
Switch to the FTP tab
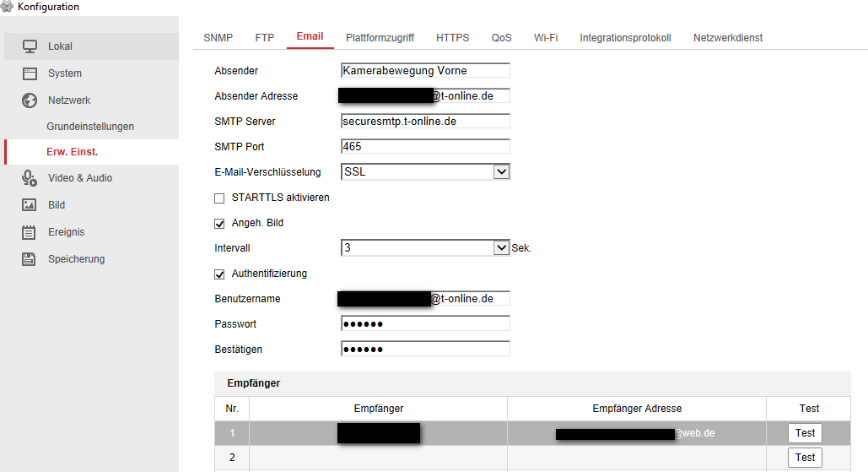coord(265,38)
